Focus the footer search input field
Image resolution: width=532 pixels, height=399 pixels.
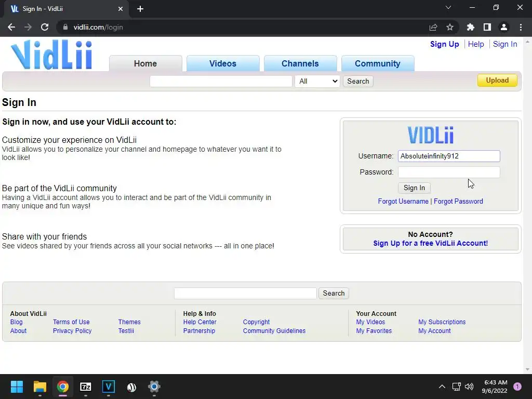click(245, 293)
